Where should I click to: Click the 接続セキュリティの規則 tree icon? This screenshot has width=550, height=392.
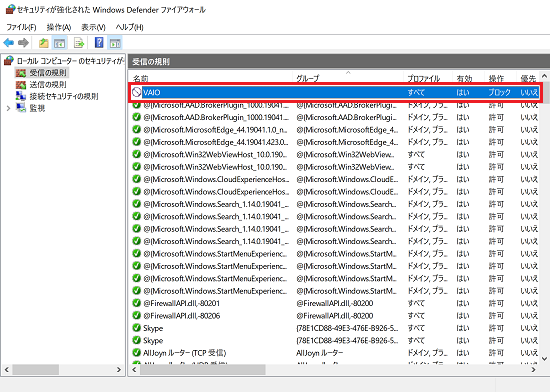click(x=21, y=96)
